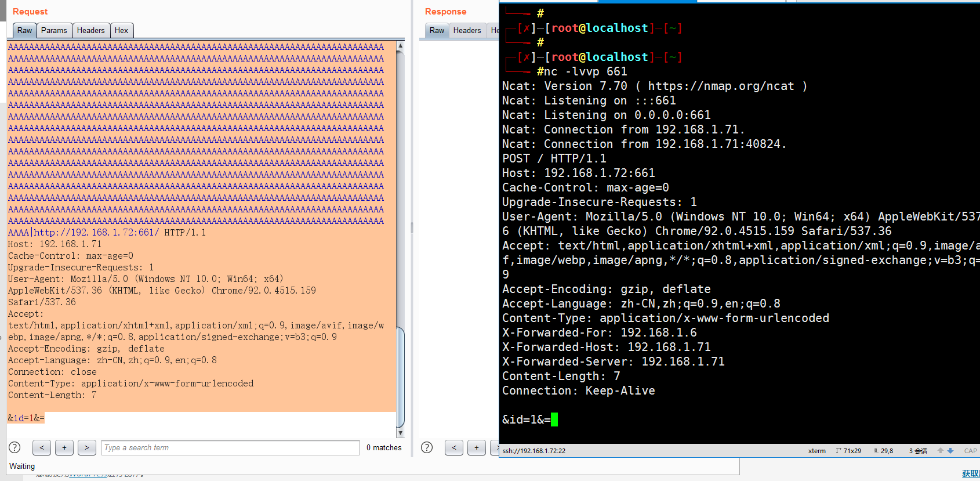The image size is (980, 481).
Task: Click previous match button in Request search
Action: click(x=42, y=447)
